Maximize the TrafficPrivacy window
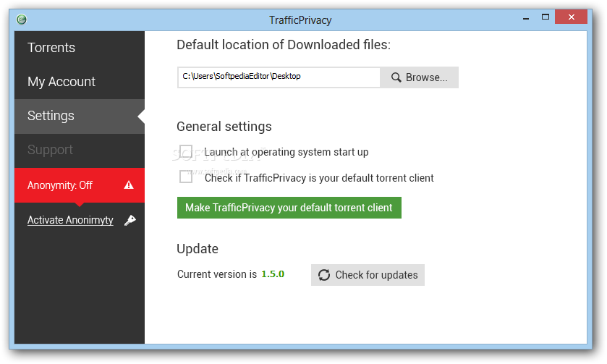Image resolution: width=607 pixels, height=364 pixels. 545,17
